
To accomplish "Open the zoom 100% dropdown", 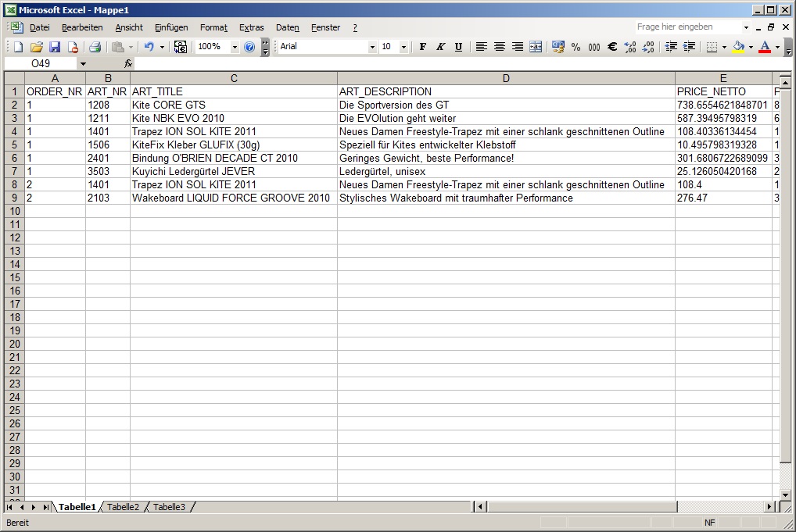I will 235,47.
